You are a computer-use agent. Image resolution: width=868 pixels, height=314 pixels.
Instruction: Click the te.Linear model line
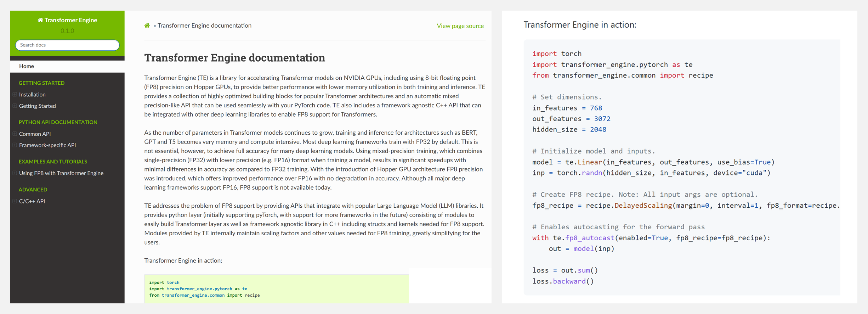[653, 162]
